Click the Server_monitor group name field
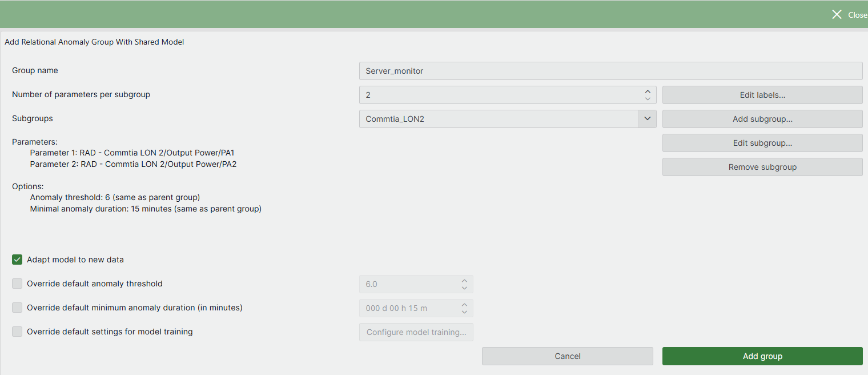Screen dimensions: 868x375 (610, 70)
